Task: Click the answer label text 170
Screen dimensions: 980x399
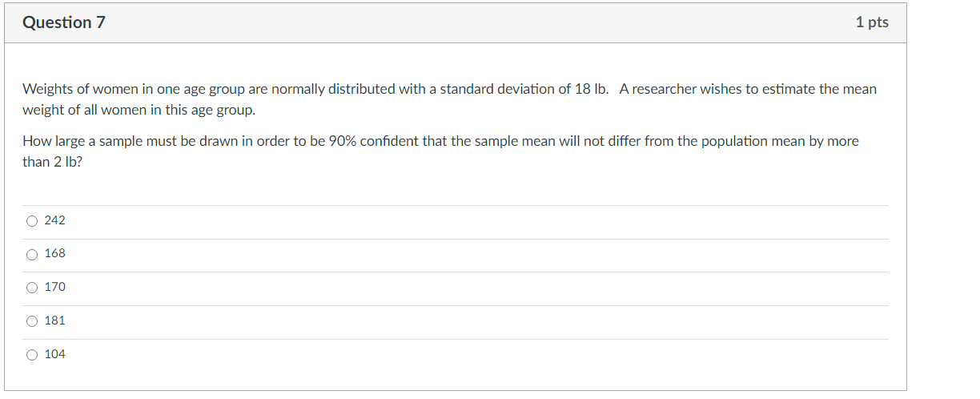Action: (x=55, y=287)
